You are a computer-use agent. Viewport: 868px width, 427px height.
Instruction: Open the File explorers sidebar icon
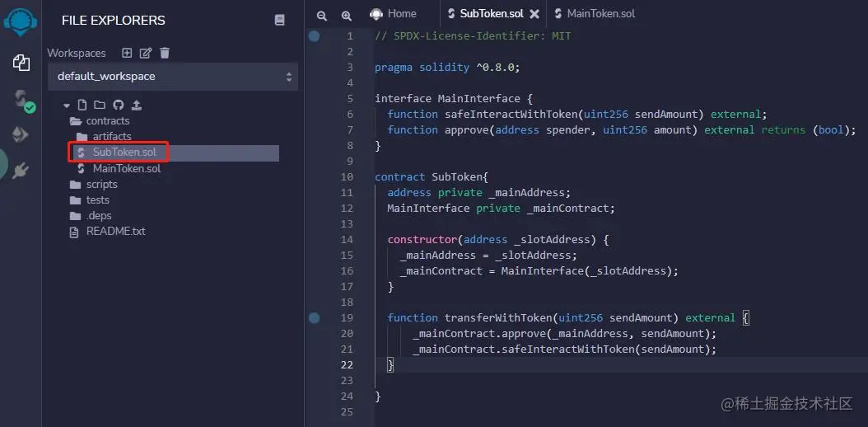coord(21,62)
